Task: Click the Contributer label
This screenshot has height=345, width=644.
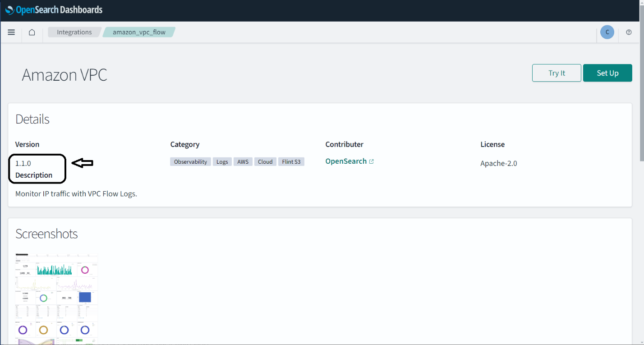Action: point(345,144)
